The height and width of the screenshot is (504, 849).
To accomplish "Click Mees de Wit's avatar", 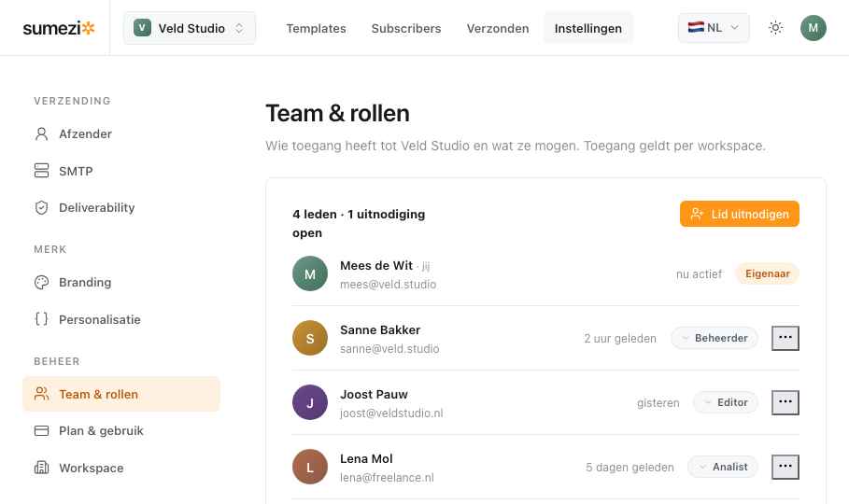I will point(310,273).
